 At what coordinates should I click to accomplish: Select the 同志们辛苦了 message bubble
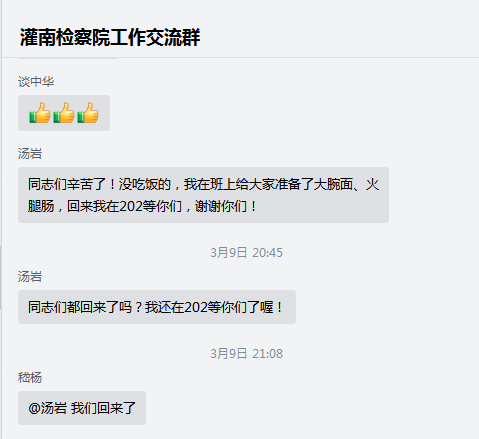pyautogui.click(x=203, y=195)
